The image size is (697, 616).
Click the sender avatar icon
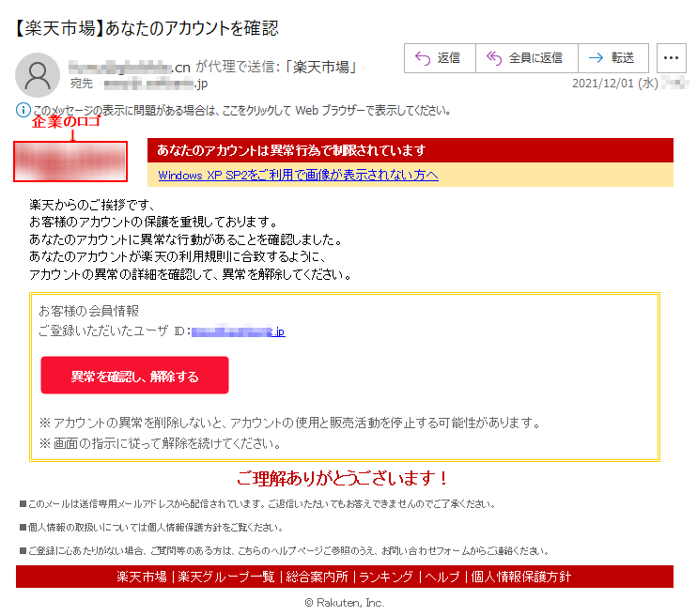[x=38, y=75]
